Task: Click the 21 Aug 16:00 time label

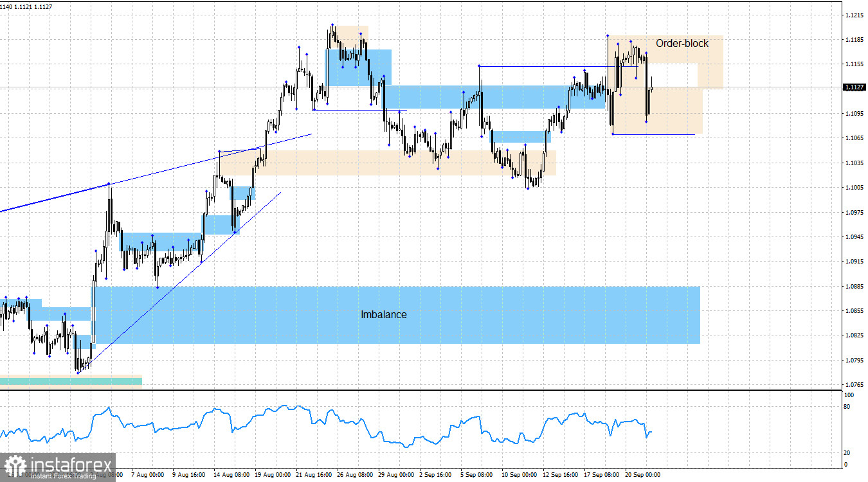Action: point(313,475)
